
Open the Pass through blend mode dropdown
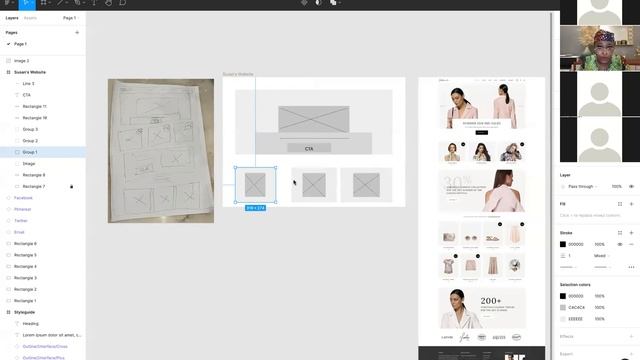point(582,187)
